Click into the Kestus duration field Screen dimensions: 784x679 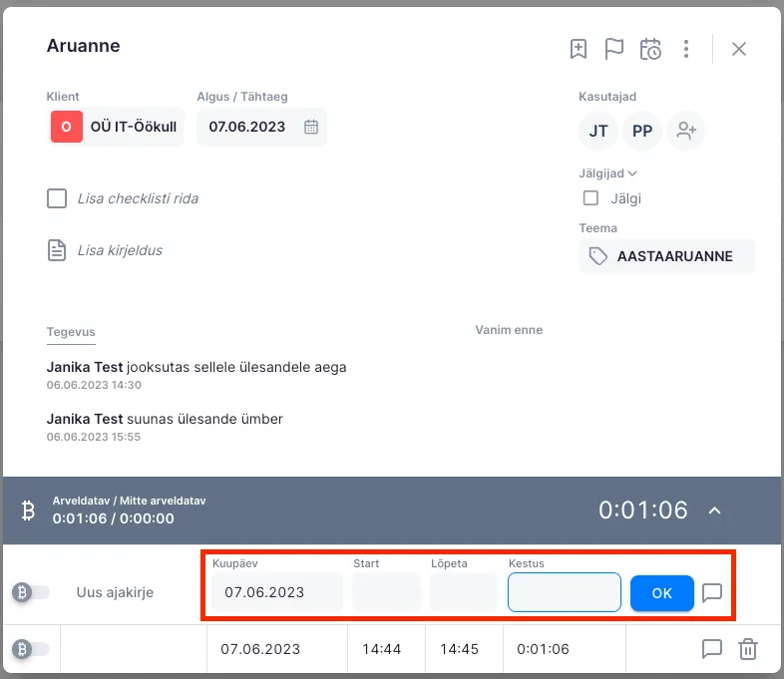(565, 592)
